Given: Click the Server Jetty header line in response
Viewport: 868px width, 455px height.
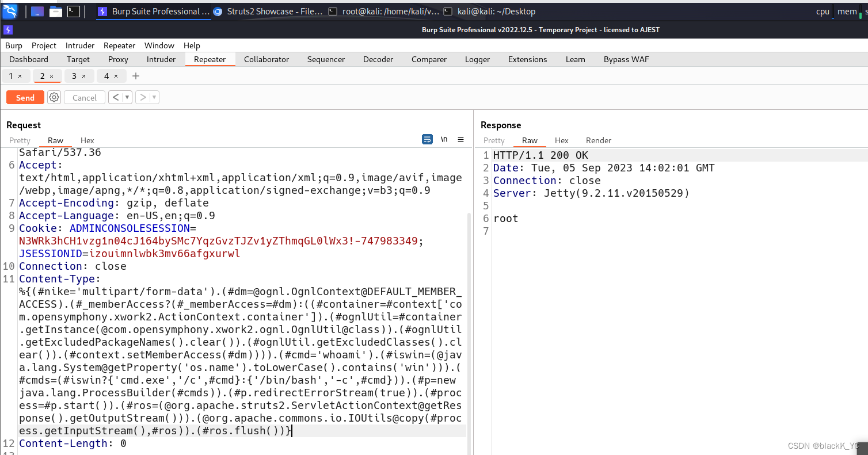Looking at the screenshot, I should [x=591, y=193].
